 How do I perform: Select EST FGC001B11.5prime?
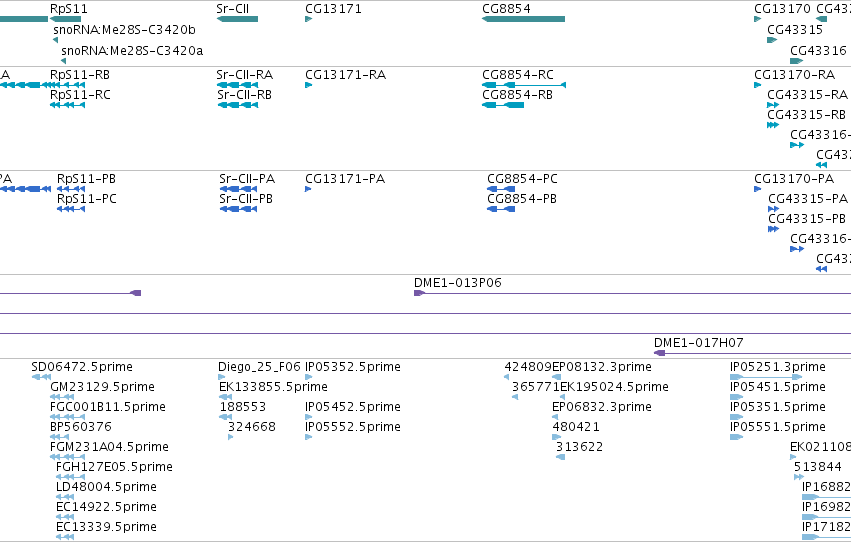(x=108, y=407)
